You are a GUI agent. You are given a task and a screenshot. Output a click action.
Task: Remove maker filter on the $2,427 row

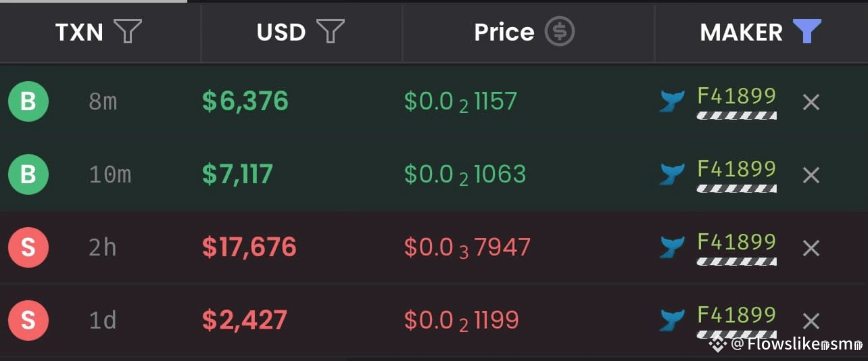point(811,321)
